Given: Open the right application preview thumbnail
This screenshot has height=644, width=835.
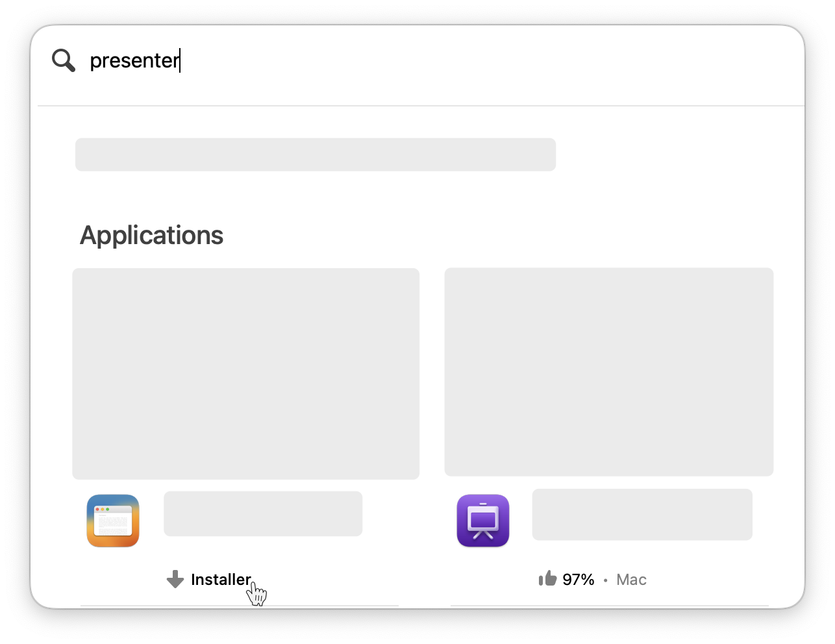Looking at the screenshot, I should coord(608,371).
